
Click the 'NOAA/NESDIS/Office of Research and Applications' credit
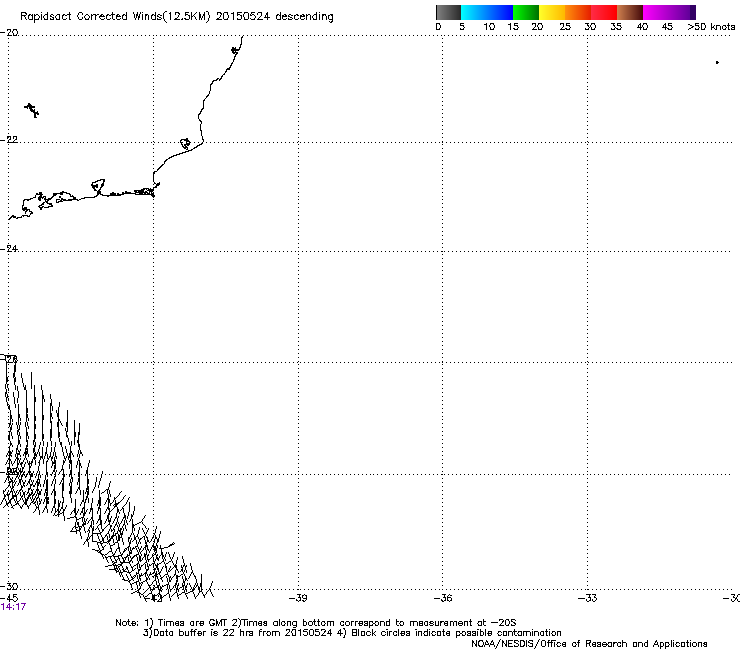point(589,644)
